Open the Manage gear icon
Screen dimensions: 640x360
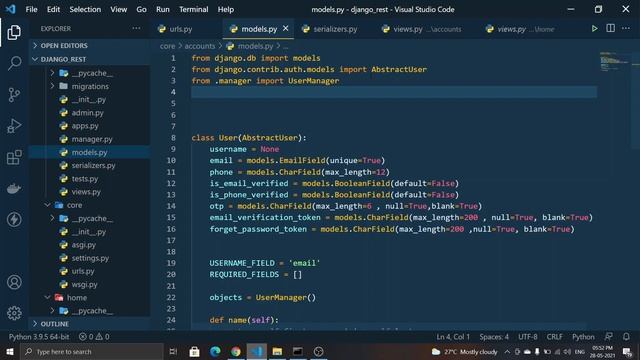(14, 313)
